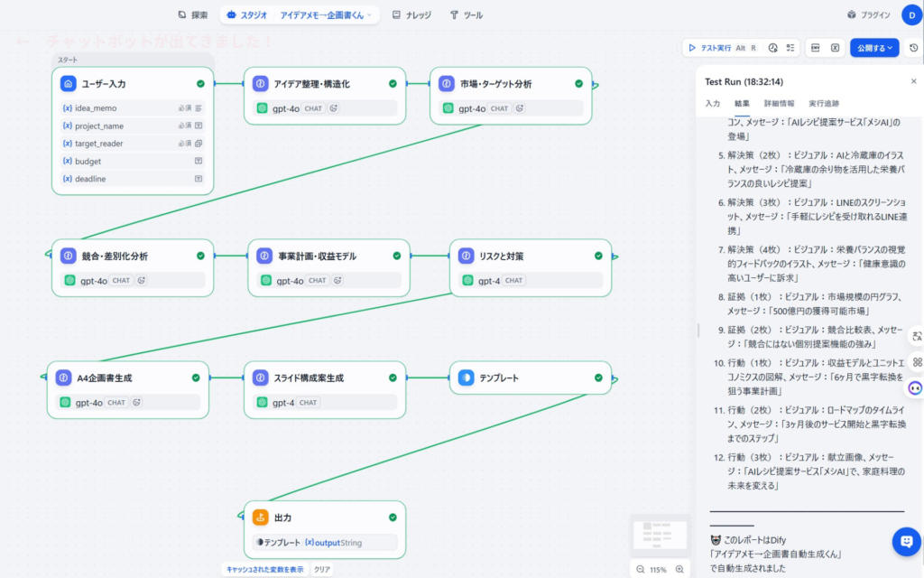Close the Test Run panel
The width and height of the screenshot is (924, 578).
913,81
